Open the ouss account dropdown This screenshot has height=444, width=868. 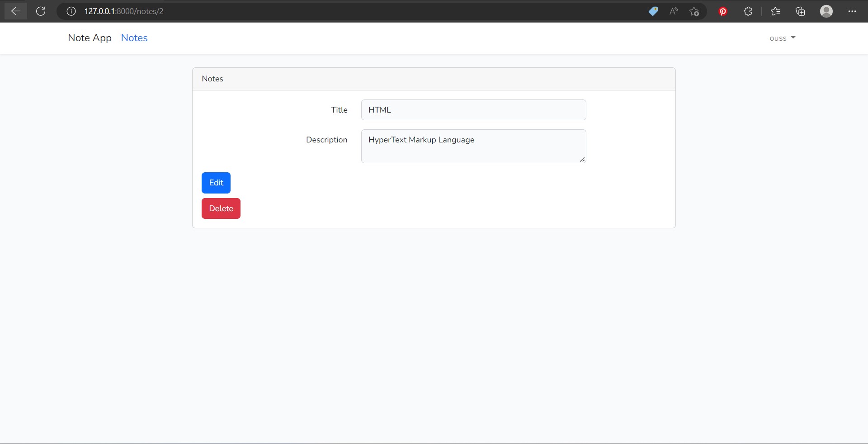[782, 38]
